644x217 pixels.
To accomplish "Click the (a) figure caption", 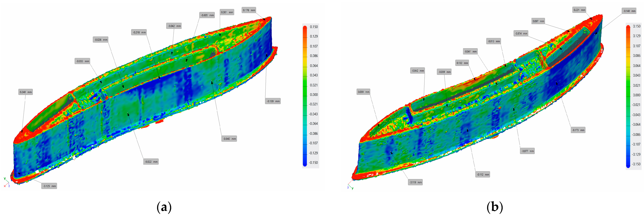I will pyautogui.click(x=164, y=207).
